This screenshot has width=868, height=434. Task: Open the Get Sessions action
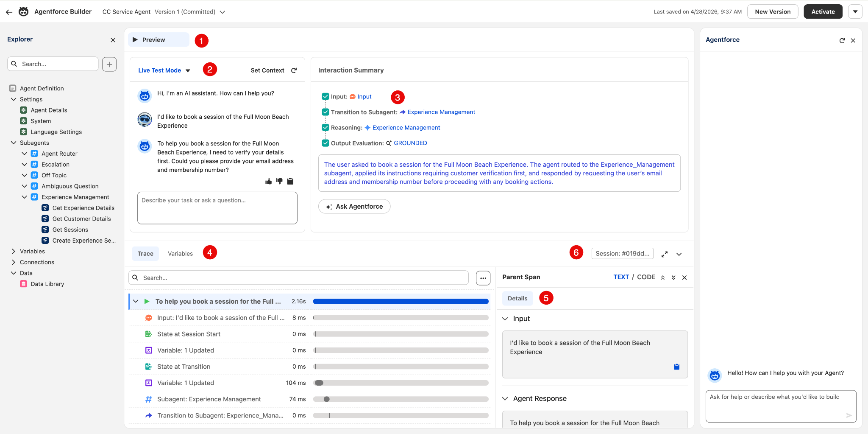point(70,230)
